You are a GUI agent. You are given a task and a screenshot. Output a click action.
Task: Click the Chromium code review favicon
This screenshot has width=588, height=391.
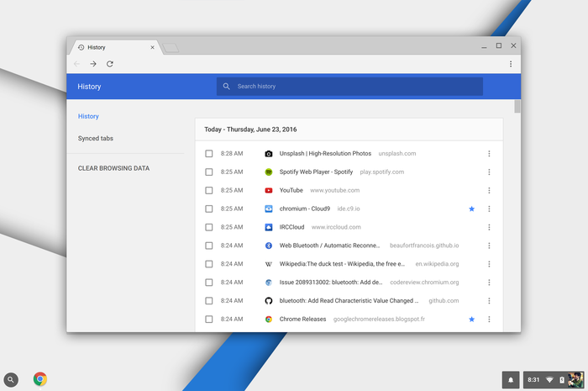[269, 283]
